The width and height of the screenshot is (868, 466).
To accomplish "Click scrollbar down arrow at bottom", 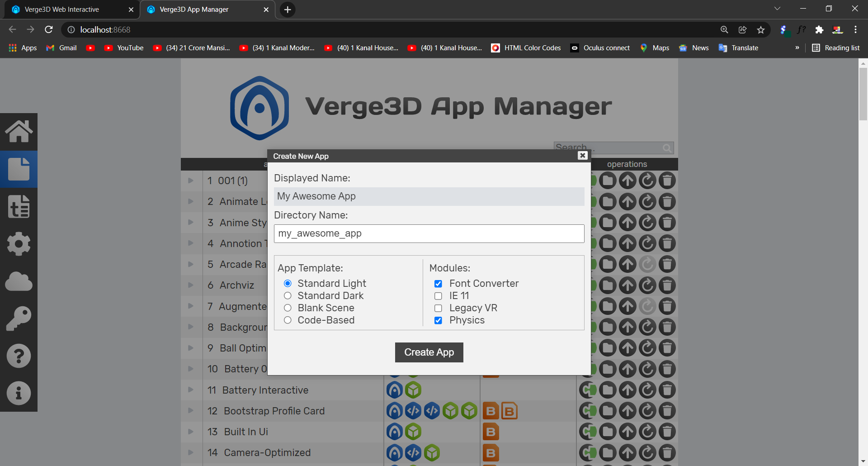I will 863,461.
